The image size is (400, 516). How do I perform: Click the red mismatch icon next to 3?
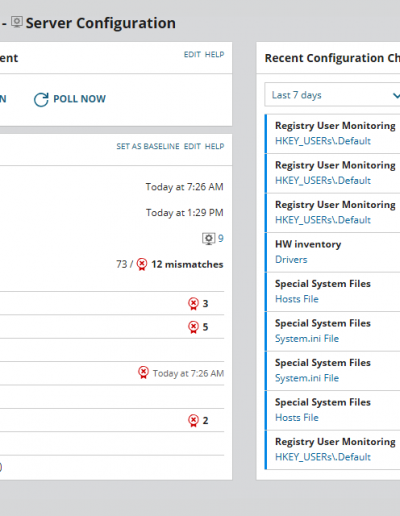pyautogui.click(x=193, y=304)
